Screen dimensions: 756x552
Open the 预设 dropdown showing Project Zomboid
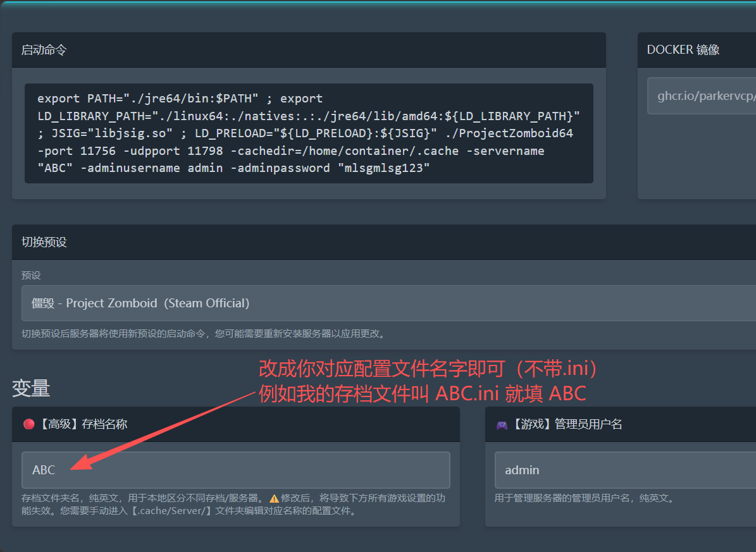pos(388,304)
